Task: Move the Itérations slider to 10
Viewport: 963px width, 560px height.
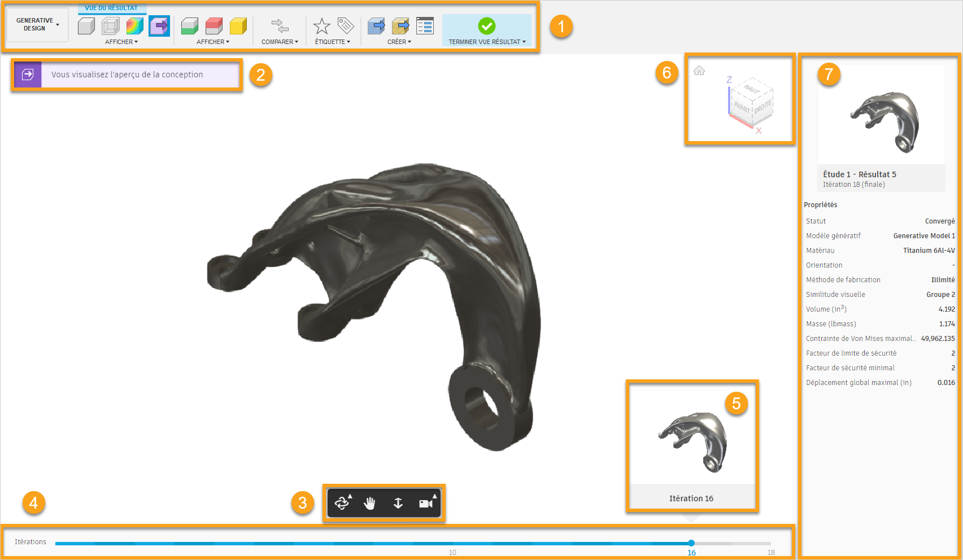Action: pos(452,542)
